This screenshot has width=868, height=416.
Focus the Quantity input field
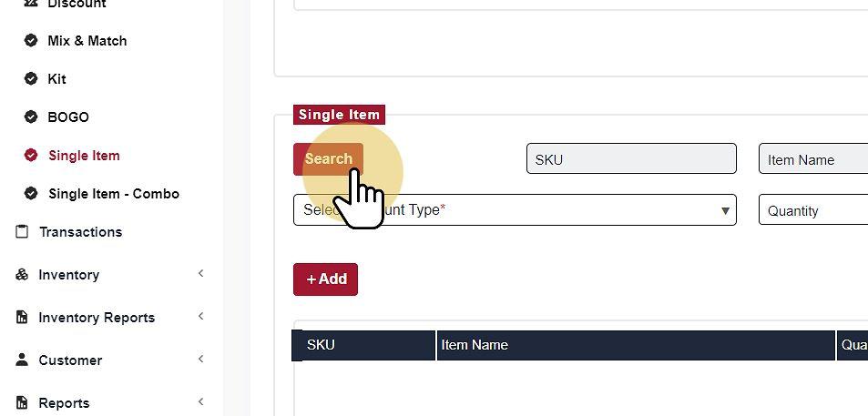(x=812, y=210)
